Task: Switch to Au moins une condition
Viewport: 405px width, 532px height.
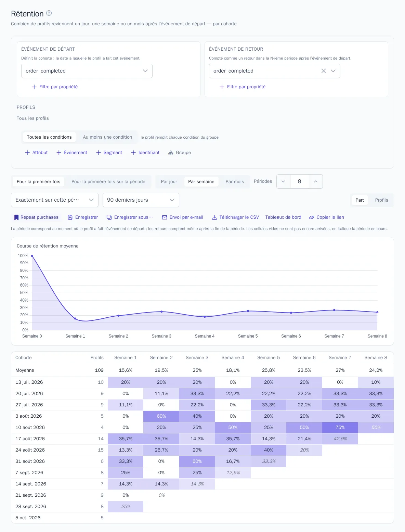Action: (x=107, y=137)
